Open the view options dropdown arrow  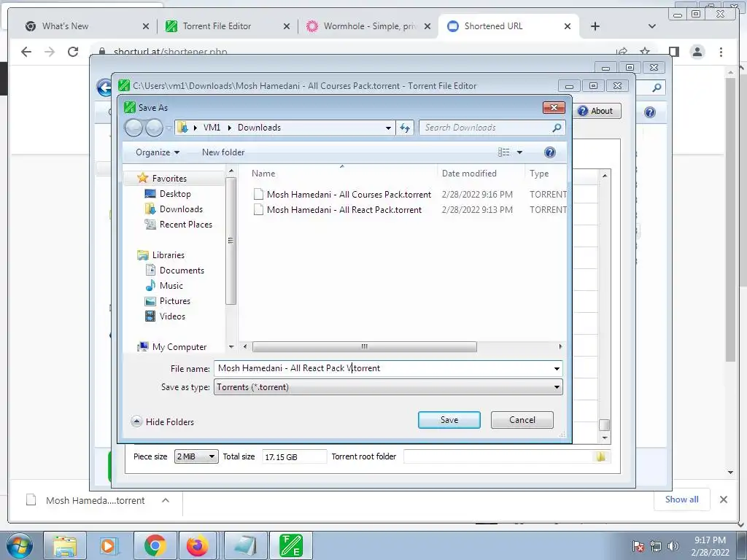pos(519,152)
